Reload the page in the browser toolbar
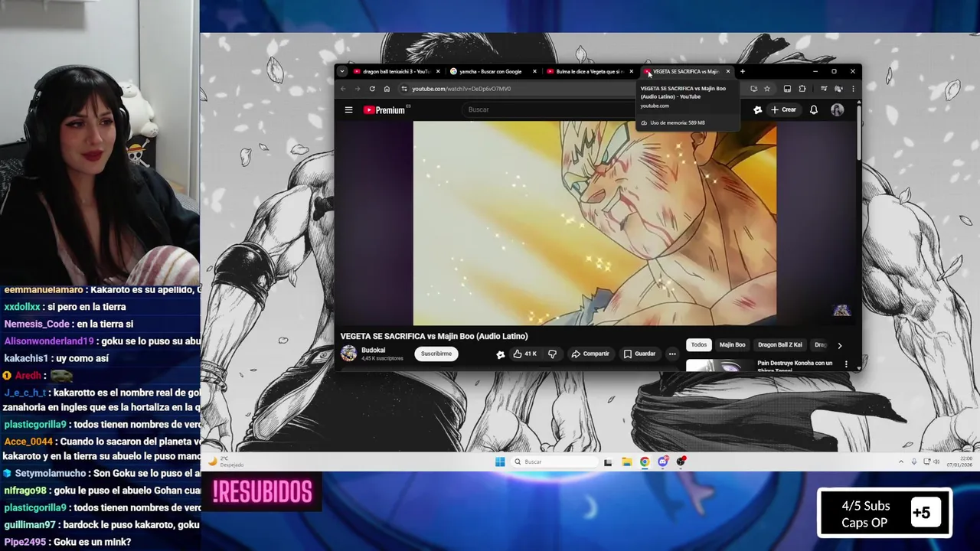Image resolution: width=980 pixels, height=551 pixels. 372,89
